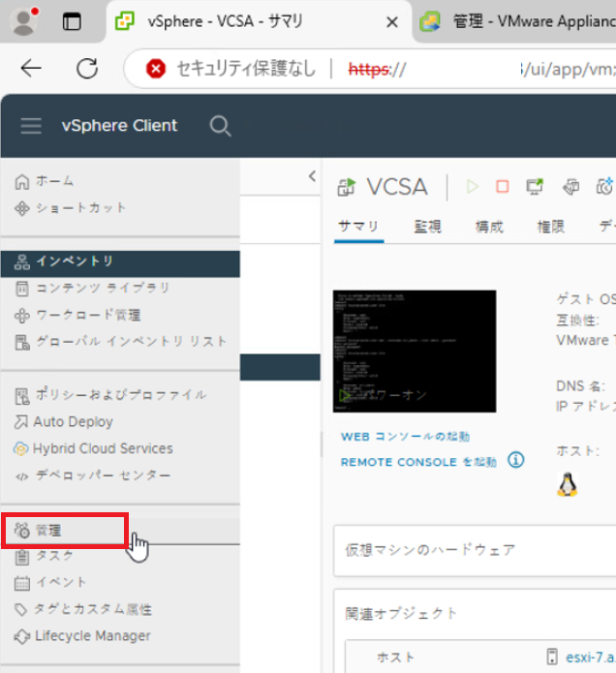The height and width of the screenshot is (673, 616).
Task: Click the selected dark row in inventory tree
Action: click(280, 367)
